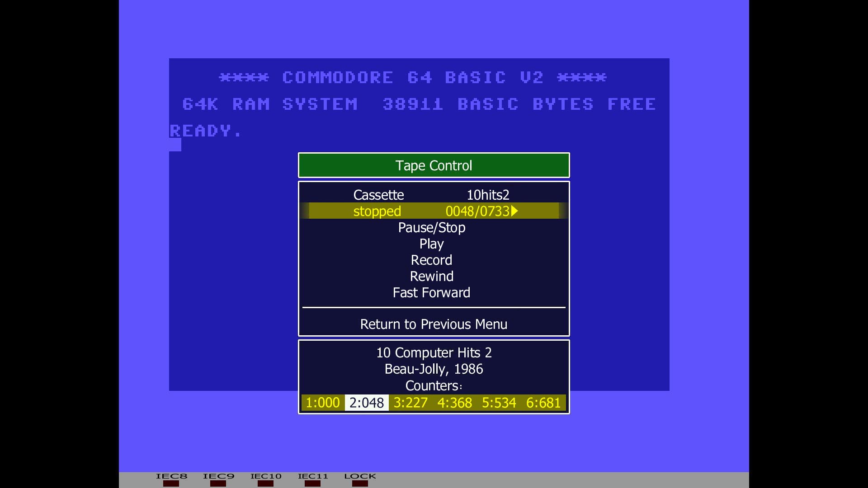Jump to counter 2:048
Screen dimensions: 868x488
point(367,403)
